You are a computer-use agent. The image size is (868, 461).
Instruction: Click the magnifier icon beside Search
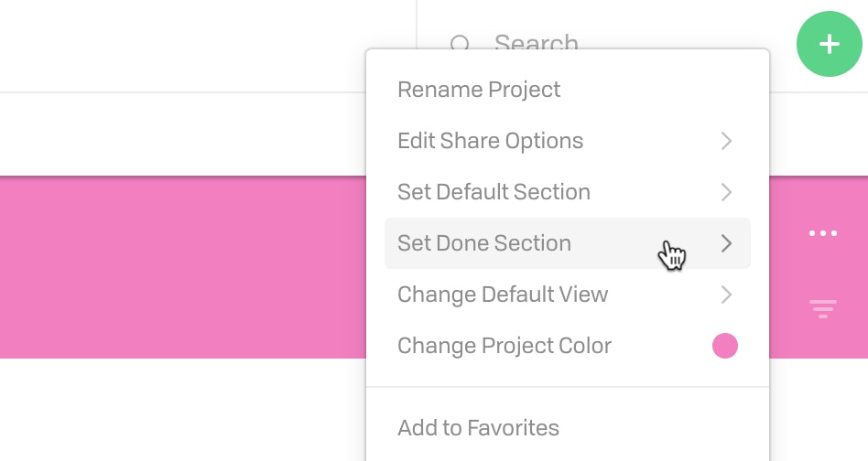pyautogui.click(x=460, y=43)
